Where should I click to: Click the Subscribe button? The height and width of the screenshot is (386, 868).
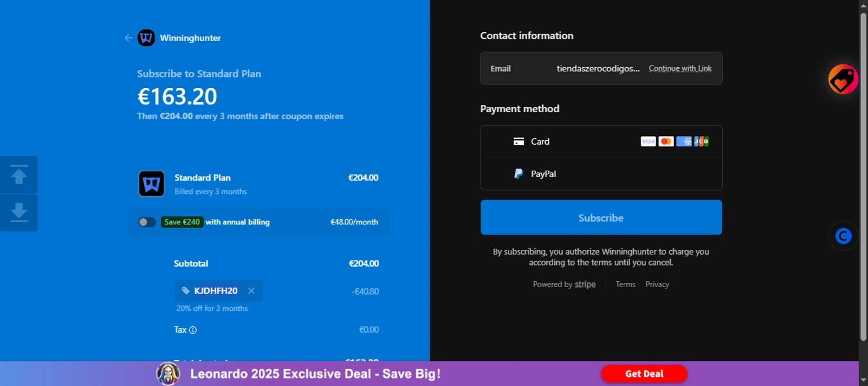601,218
